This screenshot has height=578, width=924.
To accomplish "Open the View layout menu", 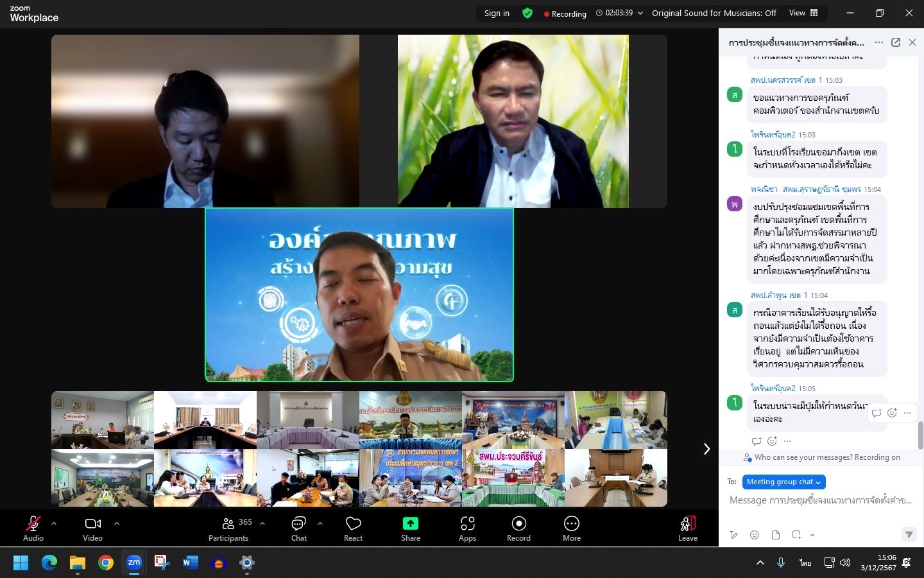I will [x=803, y=13].
